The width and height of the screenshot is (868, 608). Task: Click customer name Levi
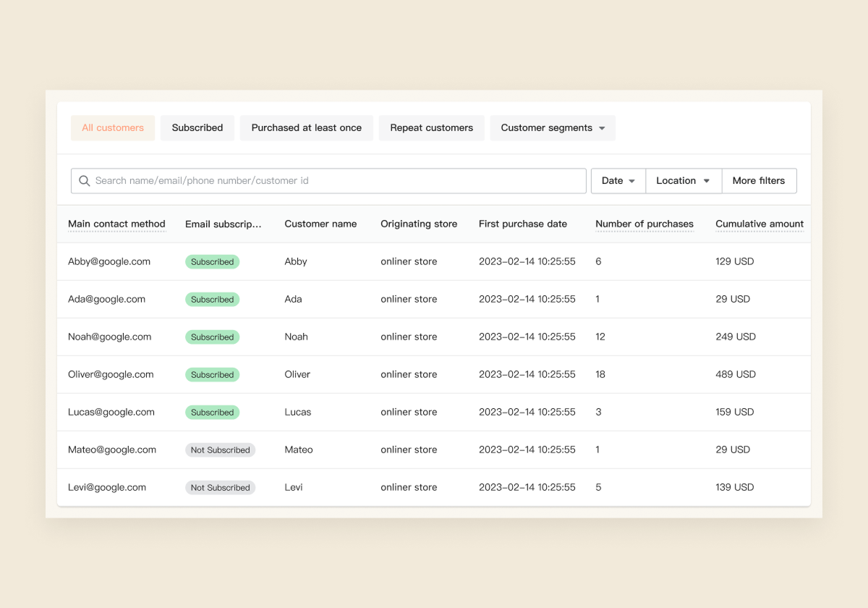[x=294, y=488]
